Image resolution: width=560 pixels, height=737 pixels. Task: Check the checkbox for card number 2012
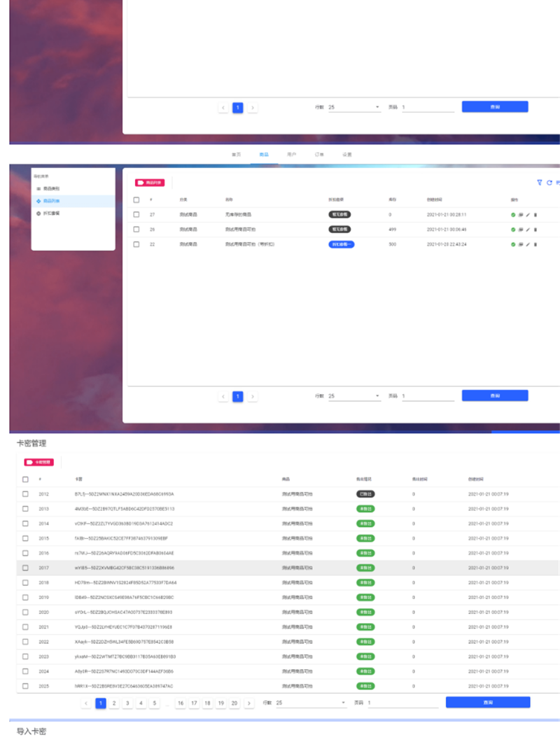[x=26, y=493]
